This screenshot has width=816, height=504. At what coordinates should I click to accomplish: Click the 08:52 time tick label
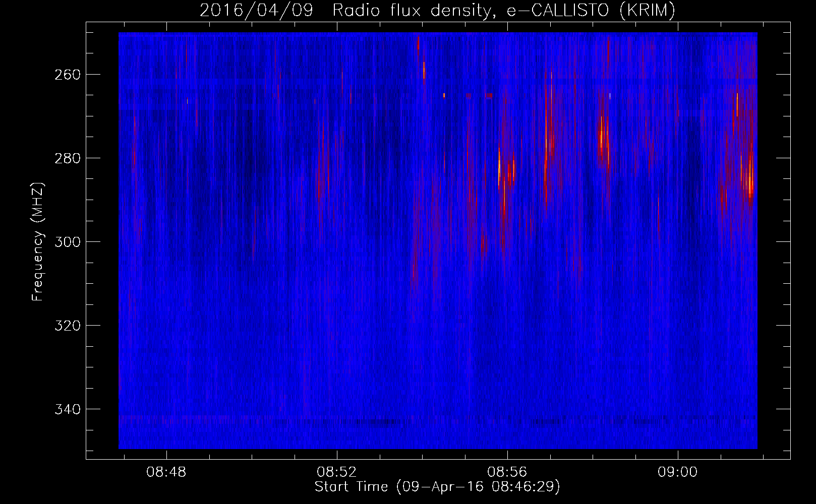[337, 472]
